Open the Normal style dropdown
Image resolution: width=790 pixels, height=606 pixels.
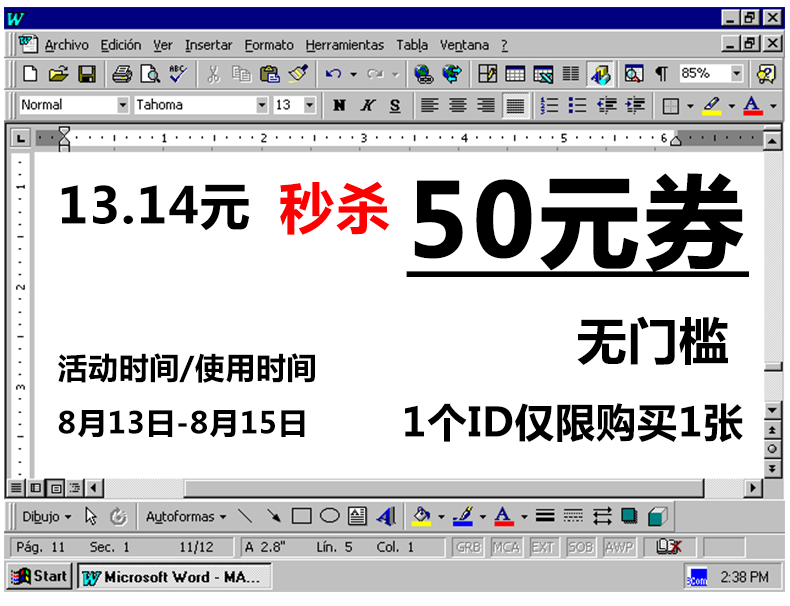pos(123,105)
